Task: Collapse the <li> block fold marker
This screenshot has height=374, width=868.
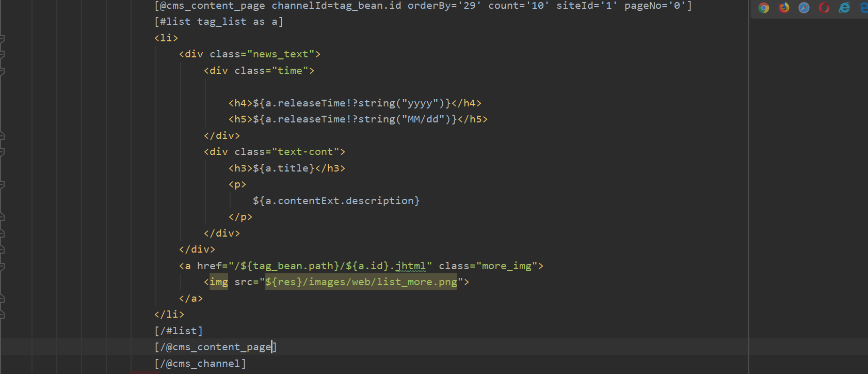Action: point(2,38)
